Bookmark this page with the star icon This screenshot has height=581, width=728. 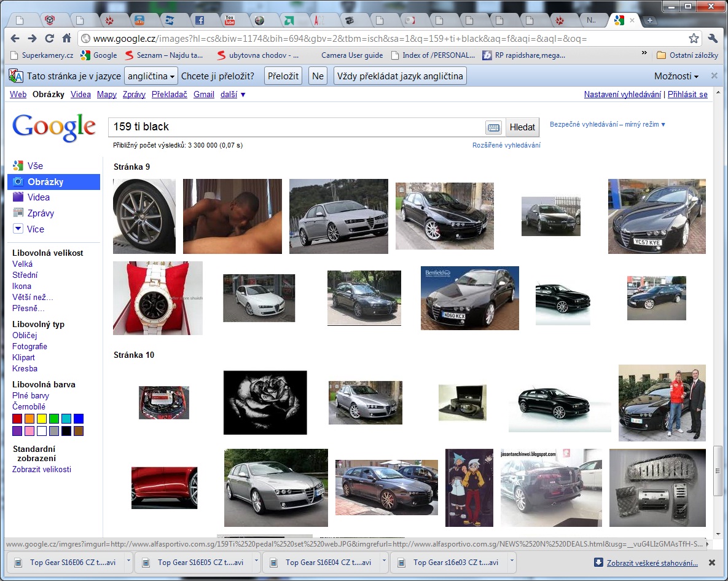point(694,39)
